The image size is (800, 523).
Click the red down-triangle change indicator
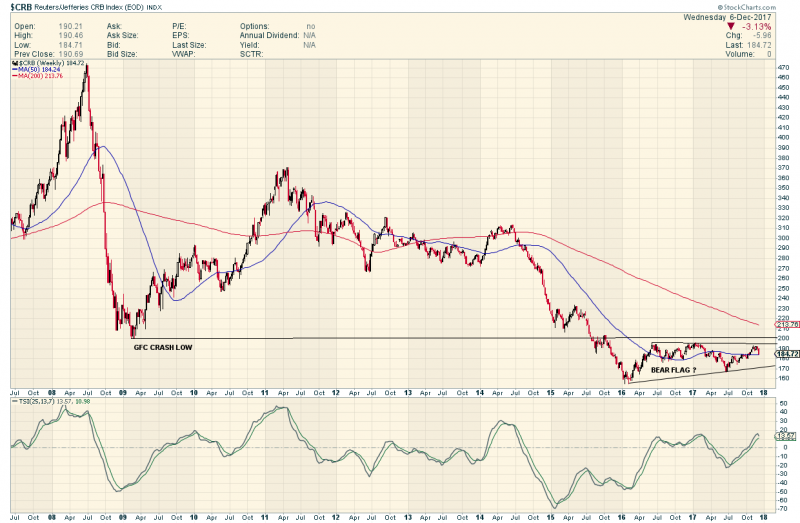731,27
